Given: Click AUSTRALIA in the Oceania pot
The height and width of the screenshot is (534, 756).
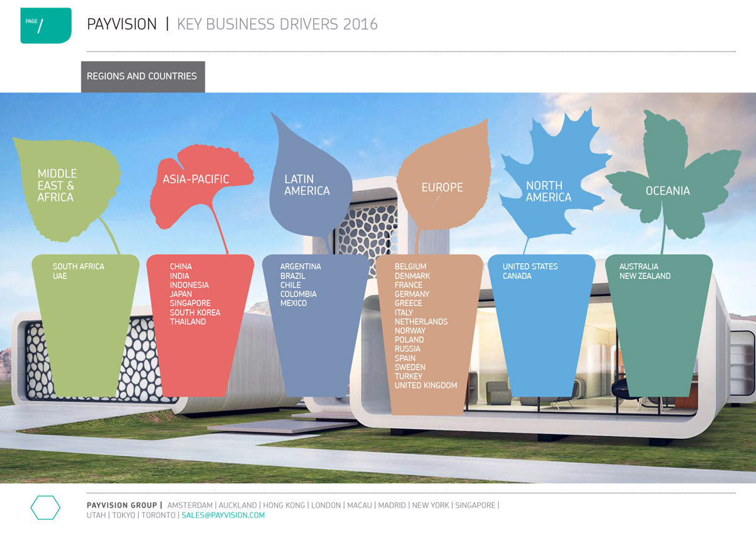Looking at the screenshot, I should pyautogui.click(x=639, y=266).
